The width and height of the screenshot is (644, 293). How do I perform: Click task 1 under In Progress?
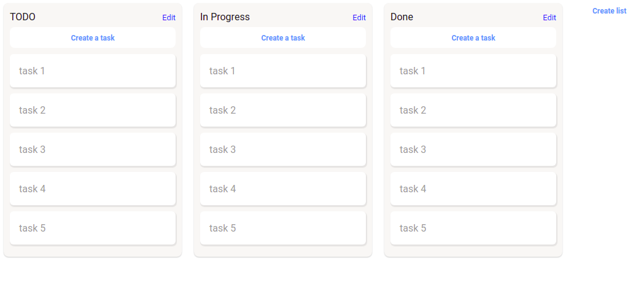coord(283,71)
